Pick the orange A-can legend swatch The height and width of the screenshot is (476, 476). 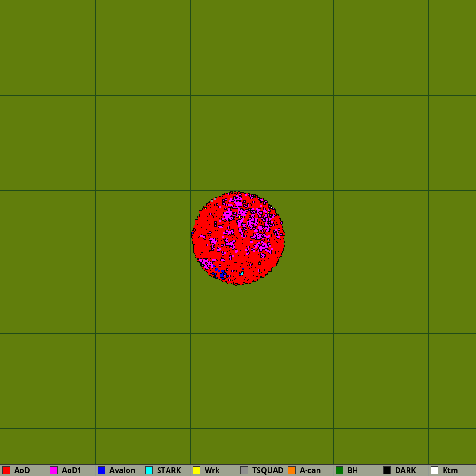[x=292, y=470]
